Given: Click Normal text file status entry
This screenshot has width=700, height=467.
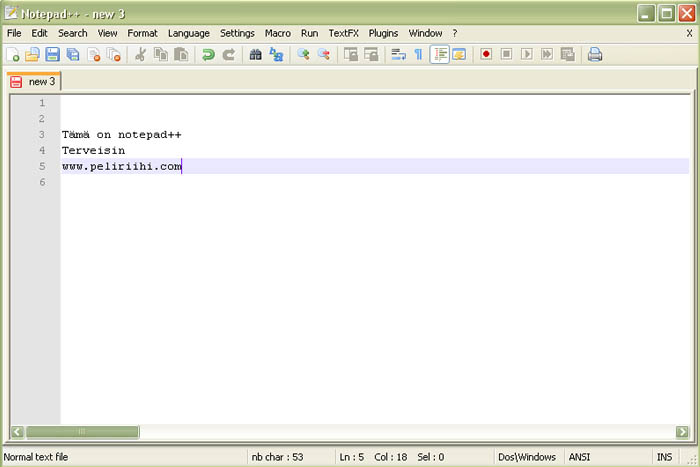Looking at the screenshot, I should tap(36, 457).
